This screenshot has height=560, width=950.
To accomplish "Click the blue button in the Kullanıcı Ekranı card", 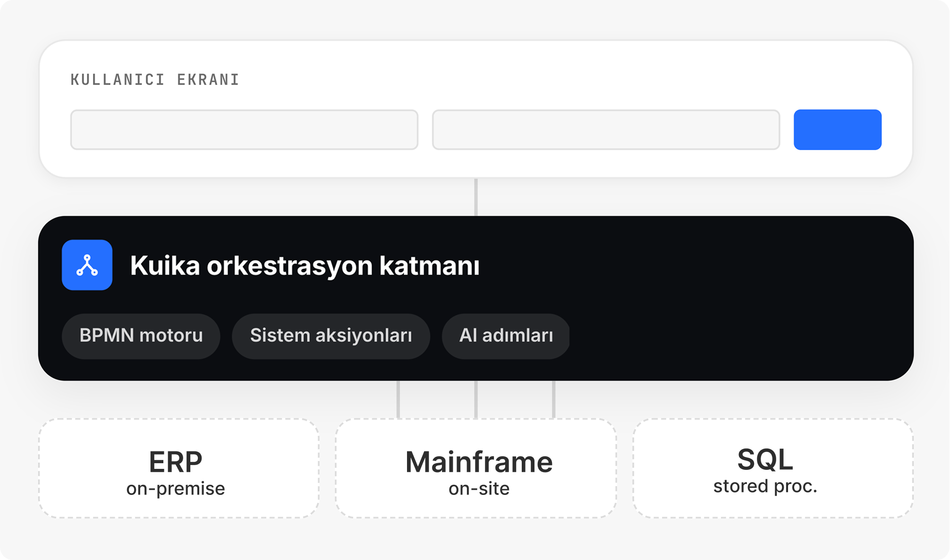I will 838,130.
